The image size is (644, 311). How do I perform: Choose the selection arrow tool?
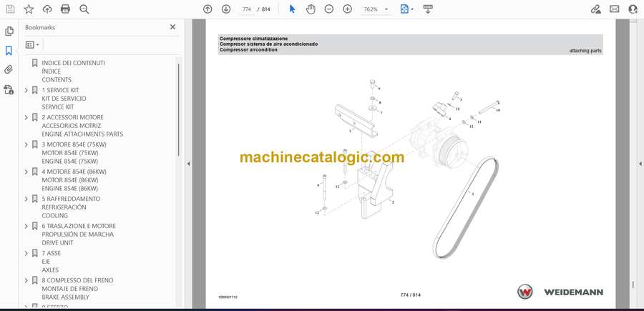coord(292,9)
